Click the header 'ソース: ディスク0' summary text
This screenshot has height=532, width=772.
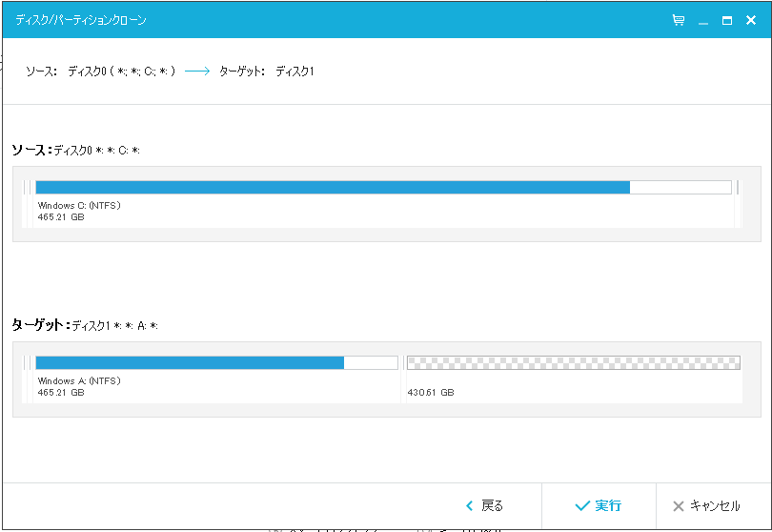tap(100, 72)
